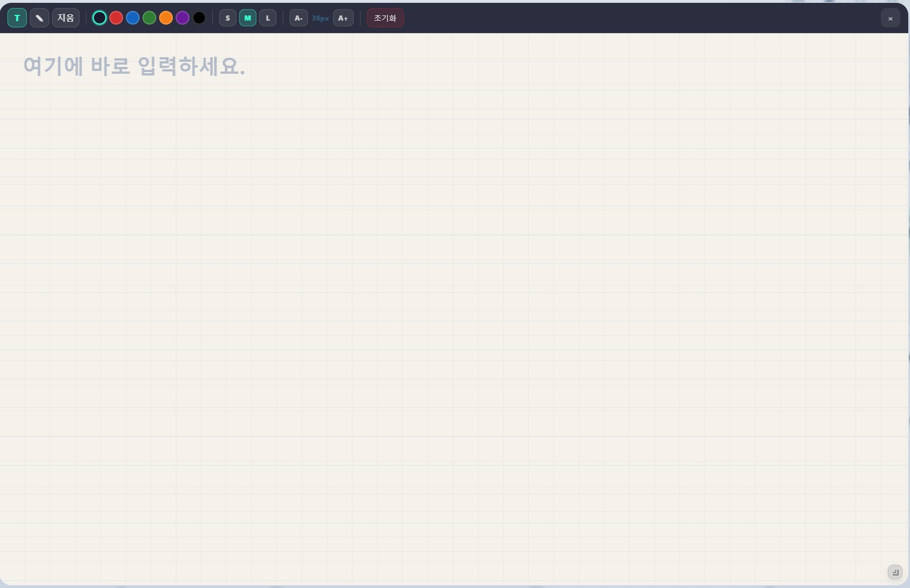Select the T text tool
Image resolution: width=910 pixels, height=588 pixels.
coord(17,18)
